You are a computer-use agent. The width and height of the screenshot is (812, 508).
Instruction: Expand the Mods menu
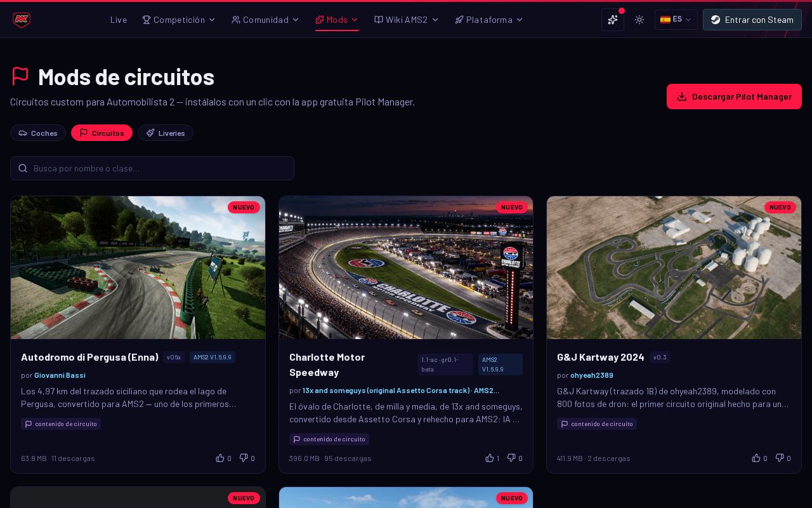337,20
